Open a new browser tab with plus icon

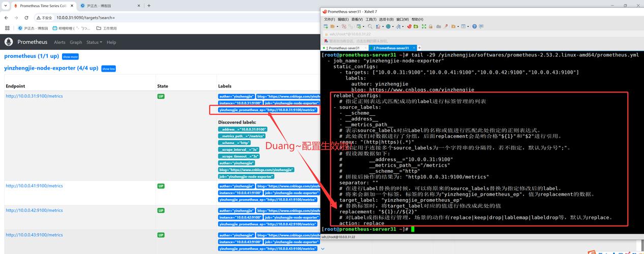tap(148, 6)
